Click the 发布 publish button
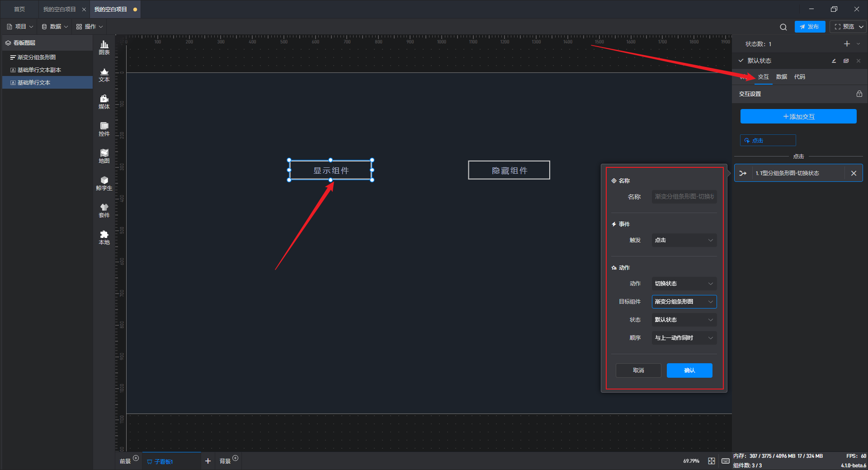 pyautogui.click(x=810, y=27)
